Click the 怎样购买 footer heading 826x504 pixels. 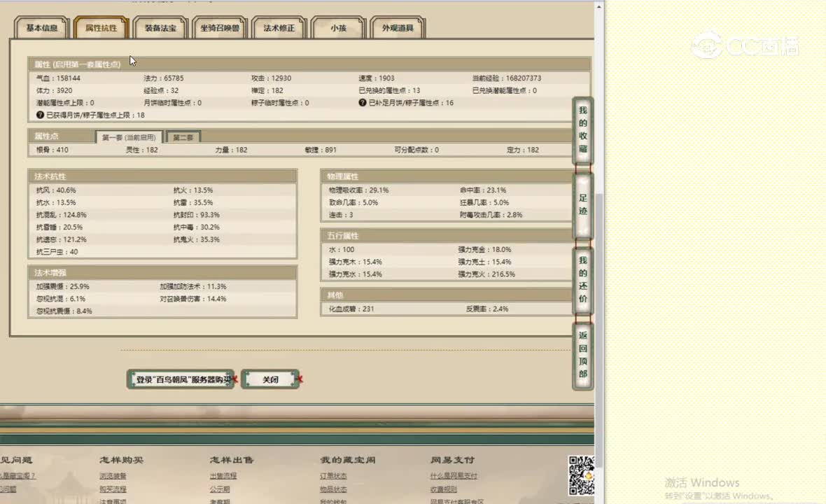click(122, 461)
